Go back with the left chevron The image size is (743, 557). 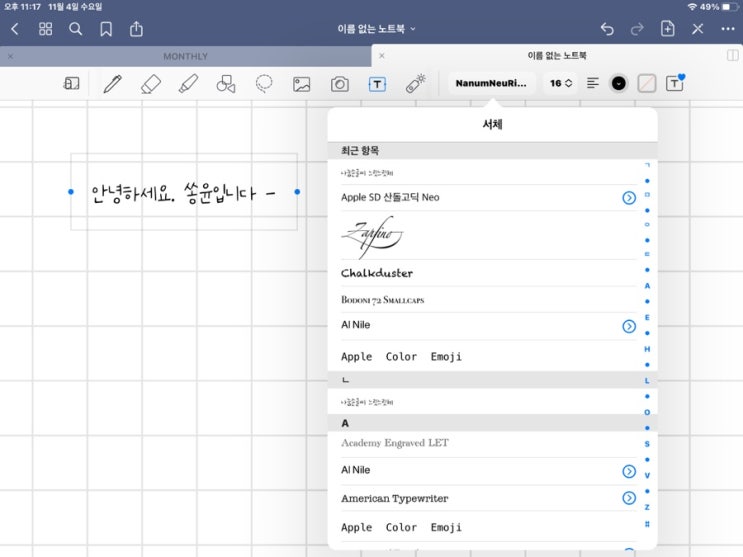tap(15, 29)
